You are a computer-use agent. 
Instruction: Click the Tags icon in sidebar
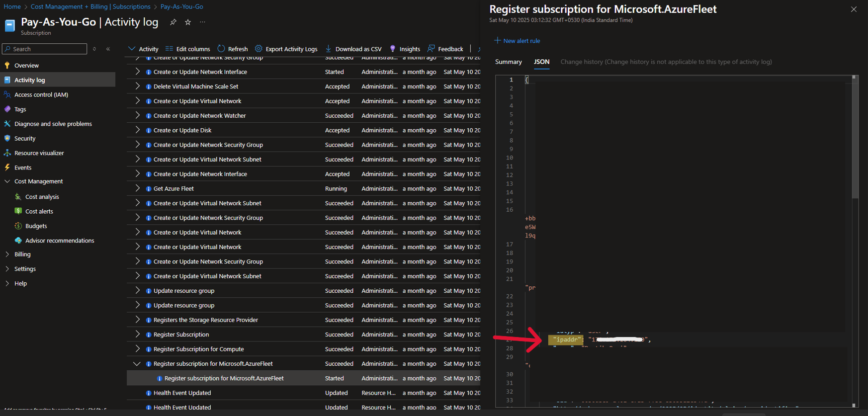pyautogui.click(x=7, y=109)
